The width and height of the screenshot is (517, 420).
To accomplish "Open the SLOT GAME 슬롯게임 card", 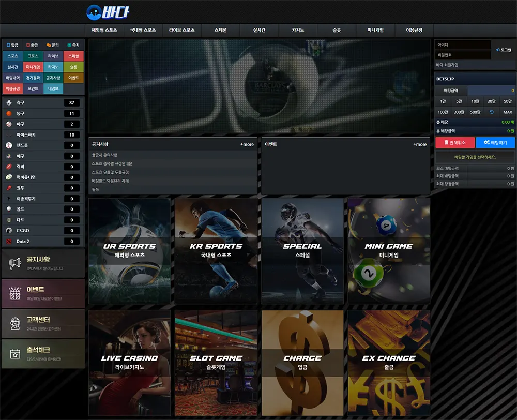I will point(216,363).
